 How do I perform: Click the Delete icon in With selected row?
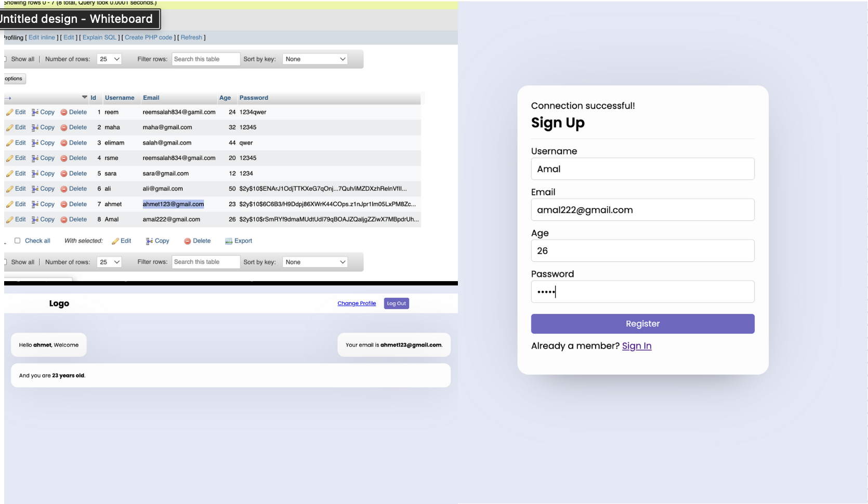188,241
